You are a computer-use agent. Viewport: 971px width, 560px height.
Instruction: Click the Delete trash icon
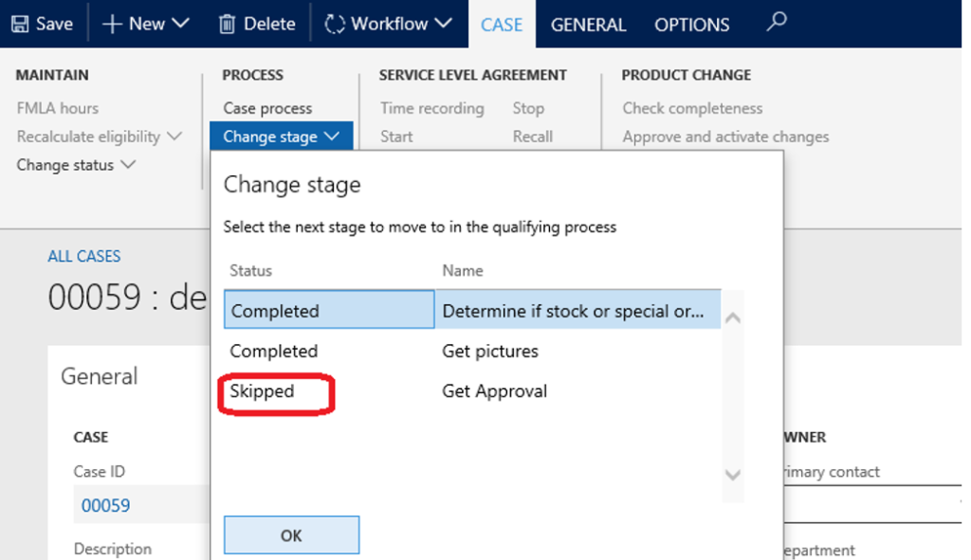[228, 24]
